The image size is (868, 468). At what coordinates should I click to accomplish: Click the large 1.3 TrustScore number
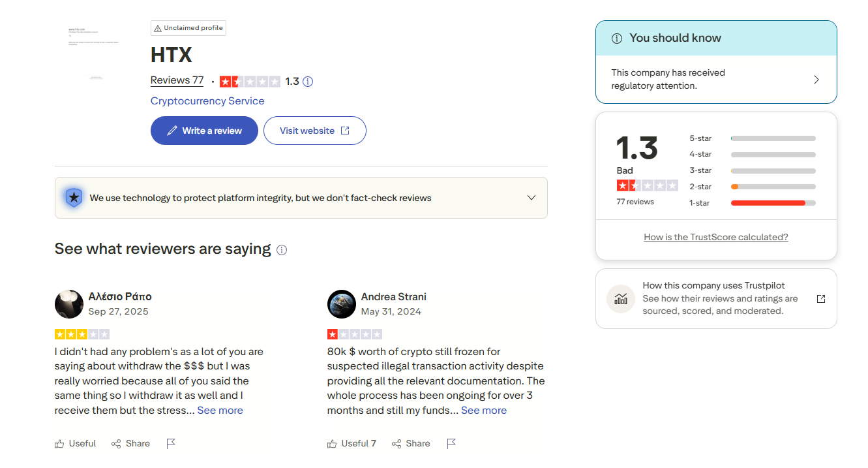[637, 148]
